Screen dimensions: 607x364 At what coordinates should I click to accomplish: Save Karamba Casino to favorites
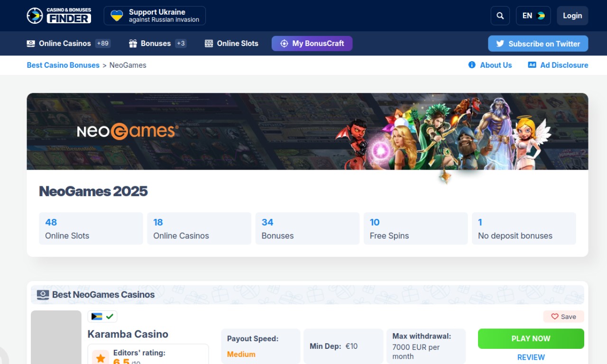564,317
